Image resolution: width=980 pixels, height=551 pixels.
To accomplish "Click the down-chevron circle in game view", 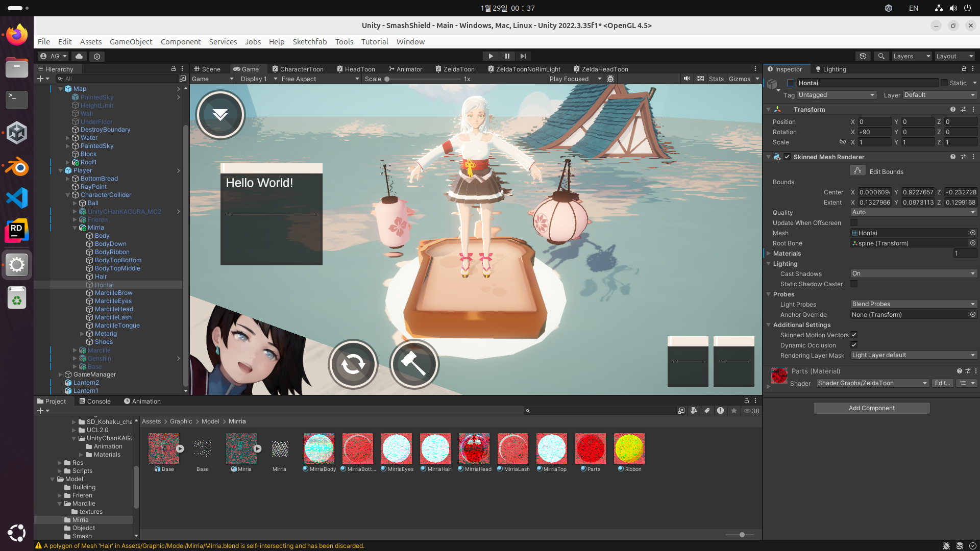I will tap(220, 115).
